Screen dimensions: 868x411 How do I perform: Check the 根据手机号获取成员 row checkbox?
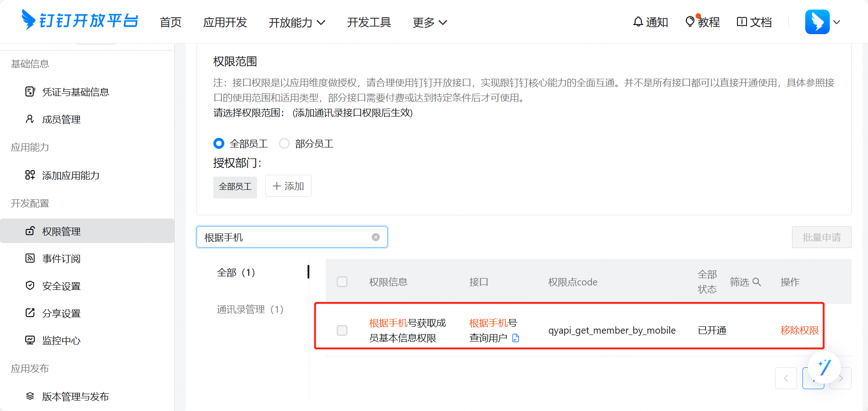point(342,330)
